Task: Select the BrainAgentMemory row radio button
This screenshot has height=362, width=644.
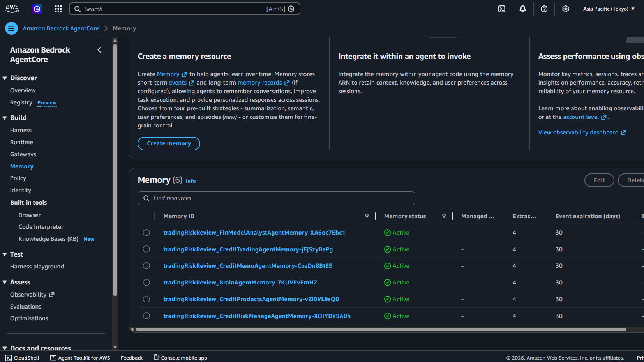Action: click(146, 283)
